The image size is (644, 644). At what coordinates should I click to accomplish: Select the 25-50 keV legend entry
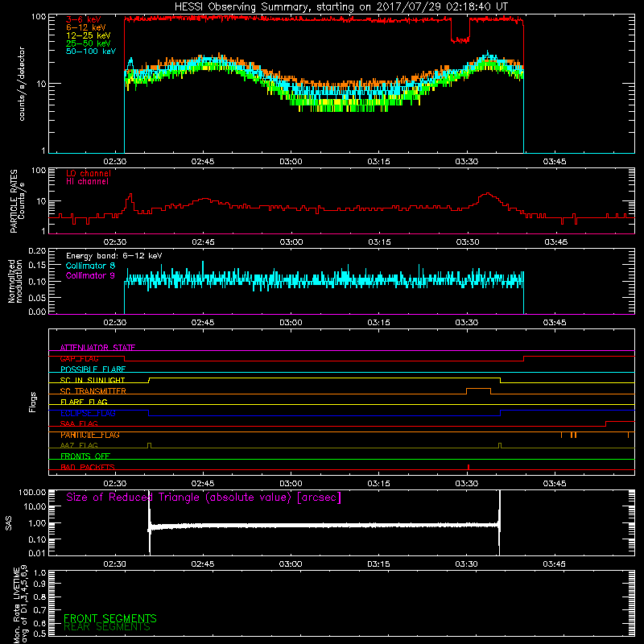[89, 43]
